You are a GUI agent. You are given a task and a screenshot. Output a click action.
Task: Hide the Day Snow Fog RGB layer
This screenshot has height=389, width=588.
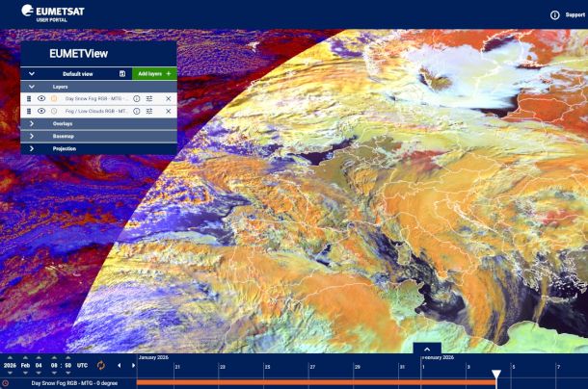(41, 98)
